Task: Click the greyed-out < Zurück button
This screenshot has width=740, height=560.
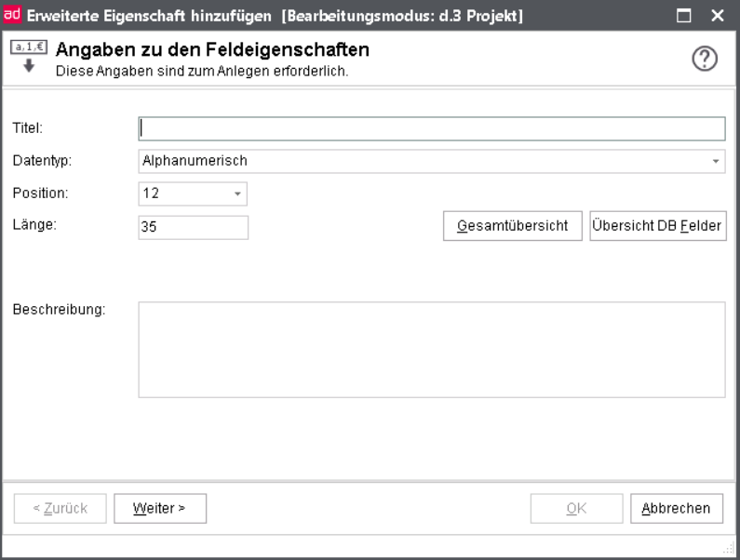Action: click(x=61, y=508)
